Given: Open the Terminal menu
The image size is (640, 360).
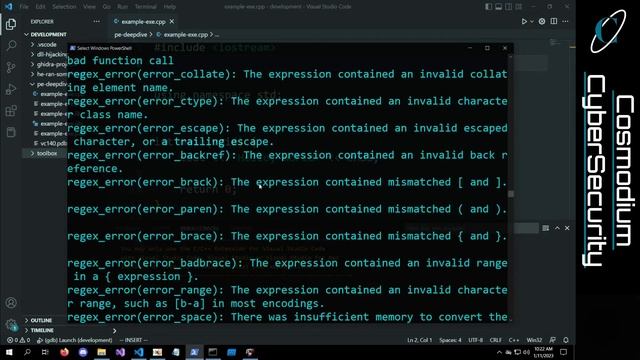Looking at the screenshot, I should pyautogui.click(x=146, y=7).
